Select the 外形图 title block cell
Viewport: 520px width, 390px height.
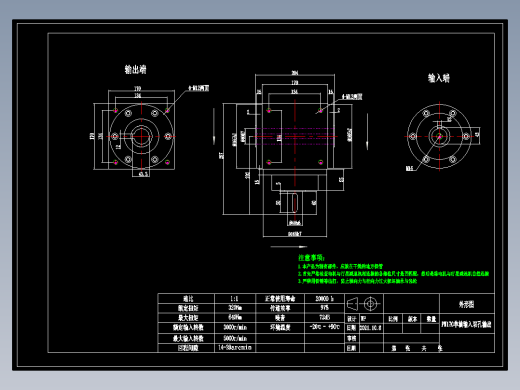(466, 304)
